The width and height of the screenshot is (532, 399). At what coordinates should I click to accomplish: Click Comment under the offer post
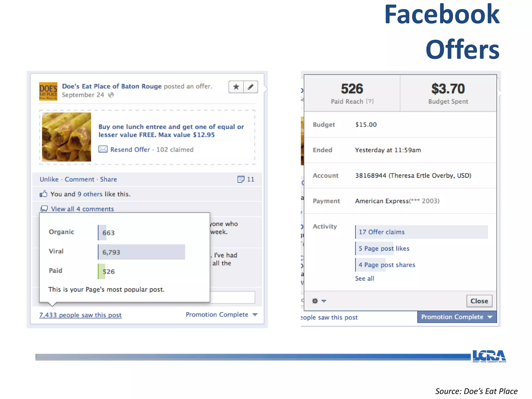(79, 179)
